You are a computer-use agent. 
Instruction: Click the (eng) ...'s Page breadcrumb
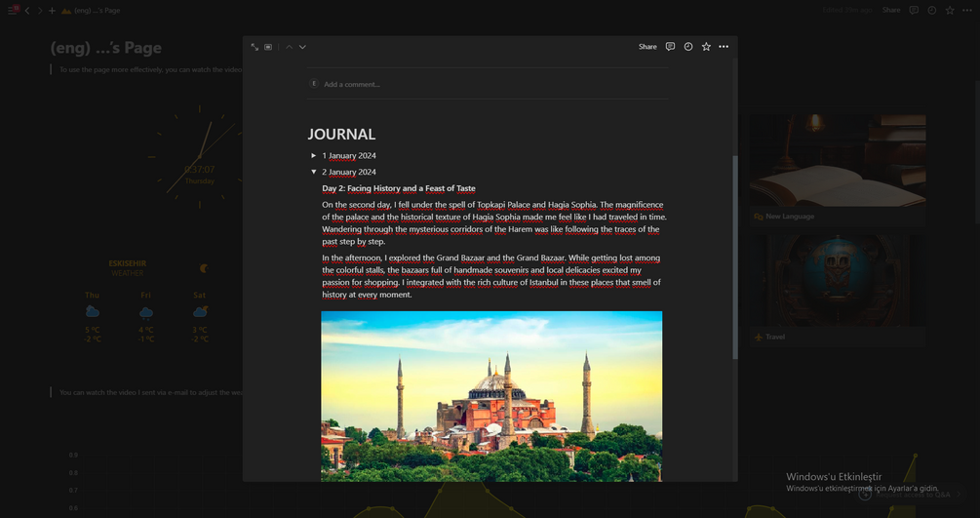tap(97, 11)
